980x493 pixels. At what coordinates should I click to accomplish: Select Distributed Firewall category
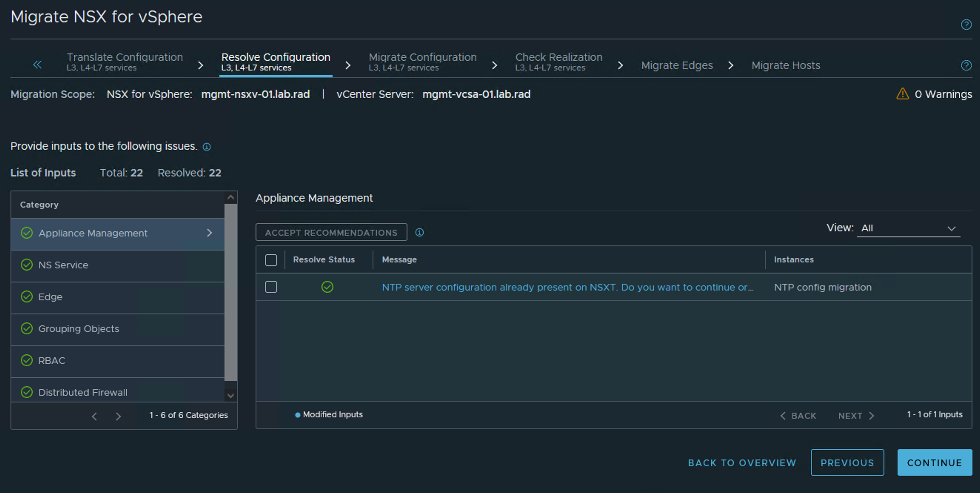(x=118, y=390)
